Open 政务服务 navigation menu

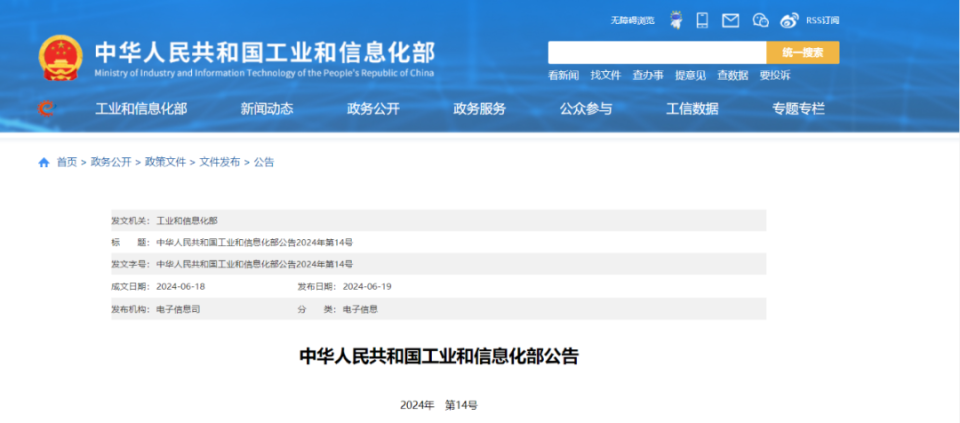click(480, 109)
